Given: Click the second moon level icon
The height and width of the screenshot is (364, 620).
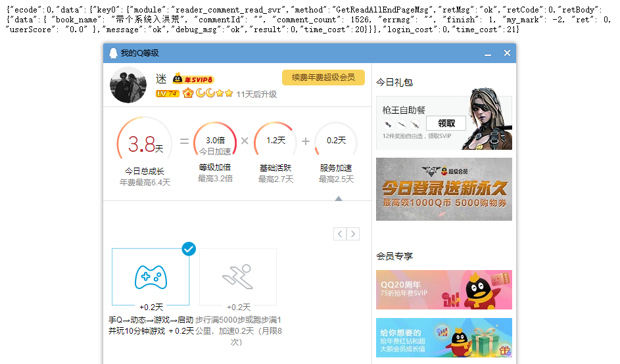Looking at the screenshot, I should (210, 93).
